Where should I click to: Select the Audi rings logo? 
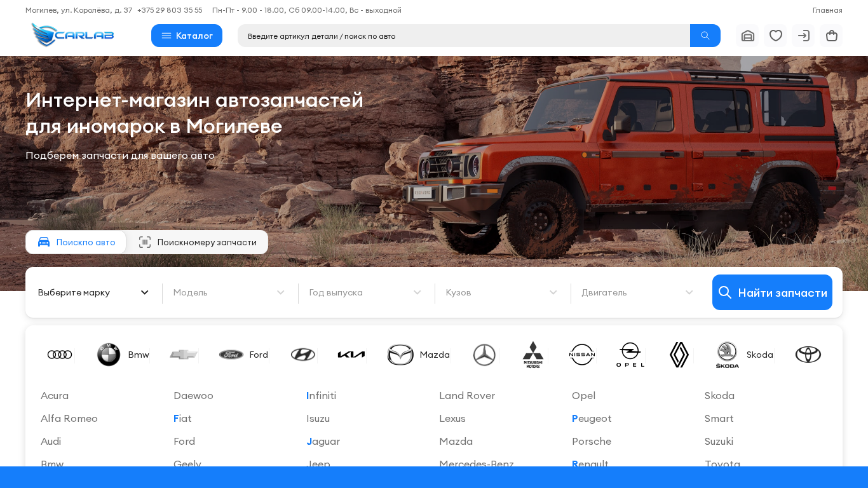point(60,355)
